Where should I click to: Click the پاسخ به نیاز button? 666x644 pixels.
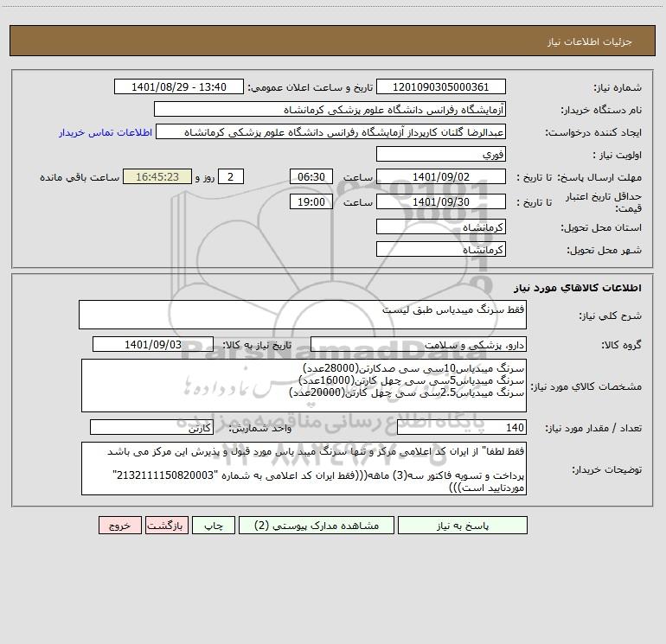[x=463, y=525]
